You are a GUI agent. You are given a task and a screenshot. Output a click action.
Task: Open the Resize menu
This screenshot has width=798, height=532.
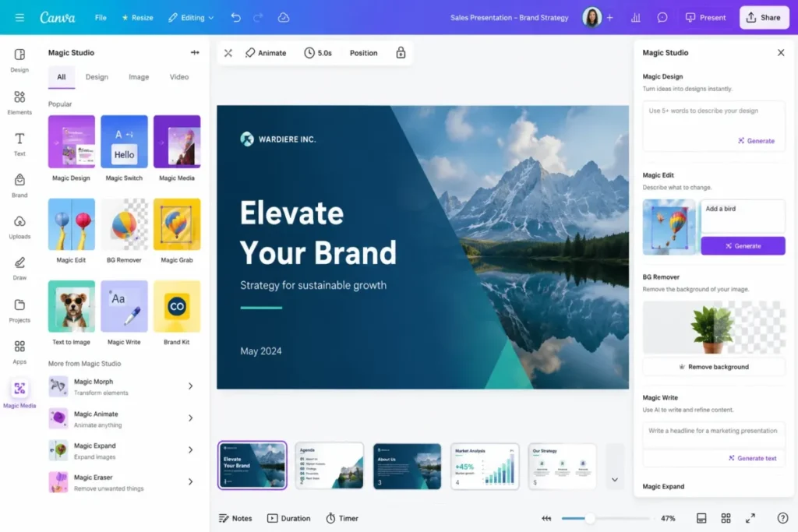click(137, 18)
